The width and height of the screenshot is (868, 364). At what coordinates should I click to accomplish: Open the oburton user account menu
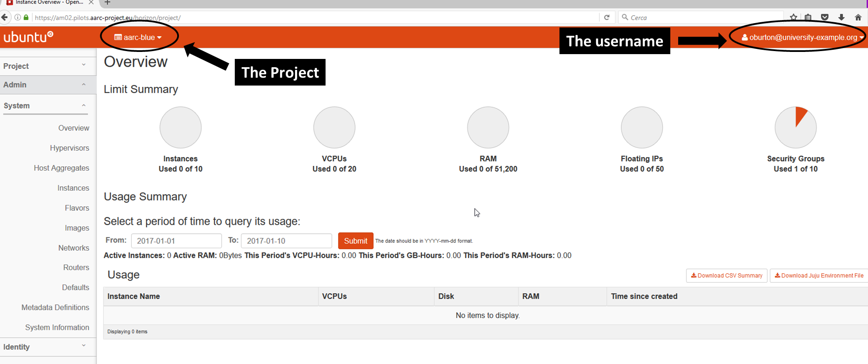click(x=802, y=38)
